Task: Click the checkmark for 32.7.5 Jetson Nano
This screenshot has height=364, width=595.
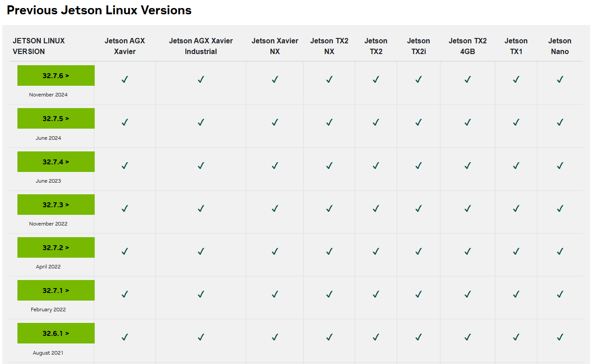Action: [x=560, y=122]
